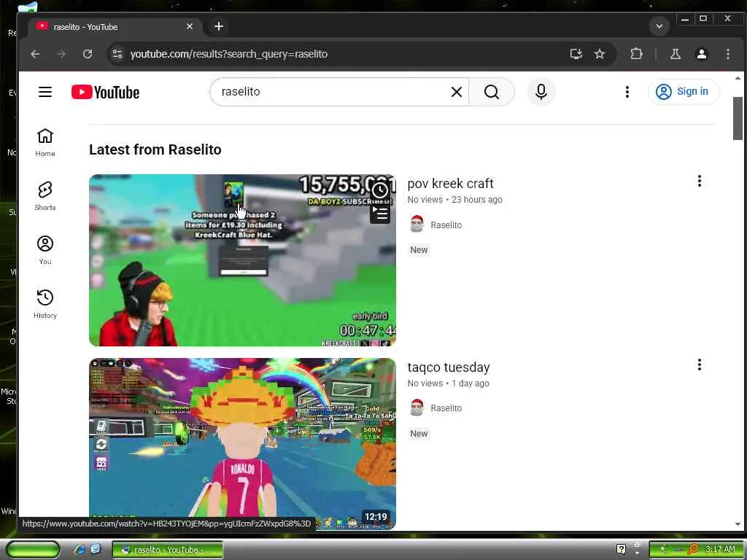Open pov kreek craft video thumbnail
747x560 pixels.
[242, 260]
